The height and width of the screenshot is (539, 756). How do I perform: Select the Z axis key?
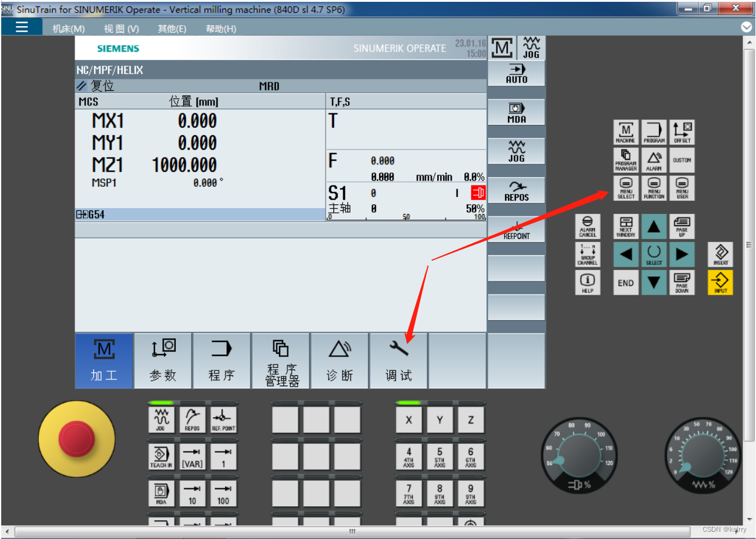470,420
